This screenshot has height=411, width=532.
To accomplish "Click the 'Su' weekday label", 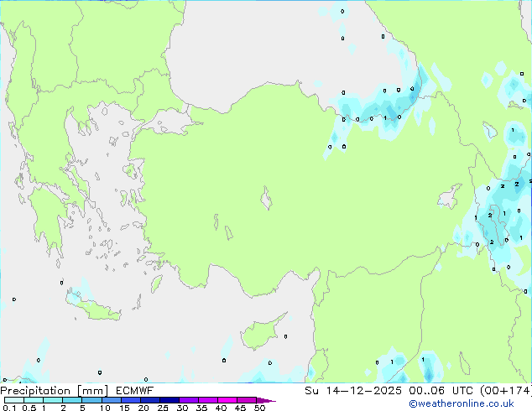I will 311,391.
